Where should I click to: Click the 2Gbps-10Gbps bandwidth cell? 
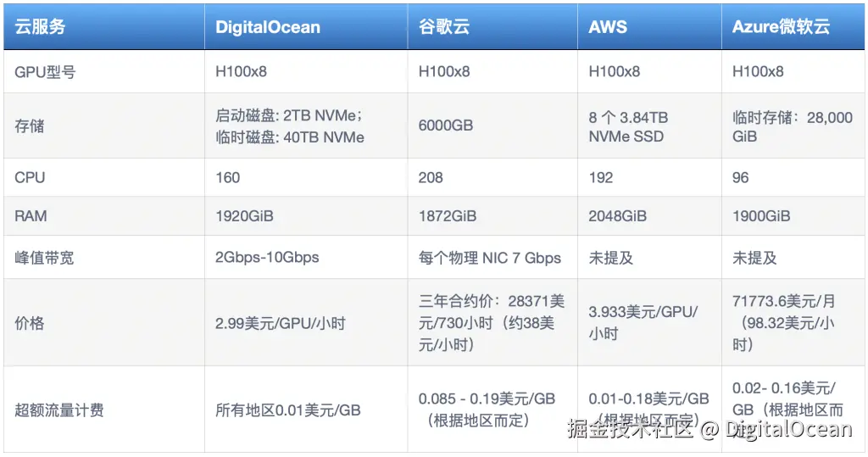click(x=267, y=257)
